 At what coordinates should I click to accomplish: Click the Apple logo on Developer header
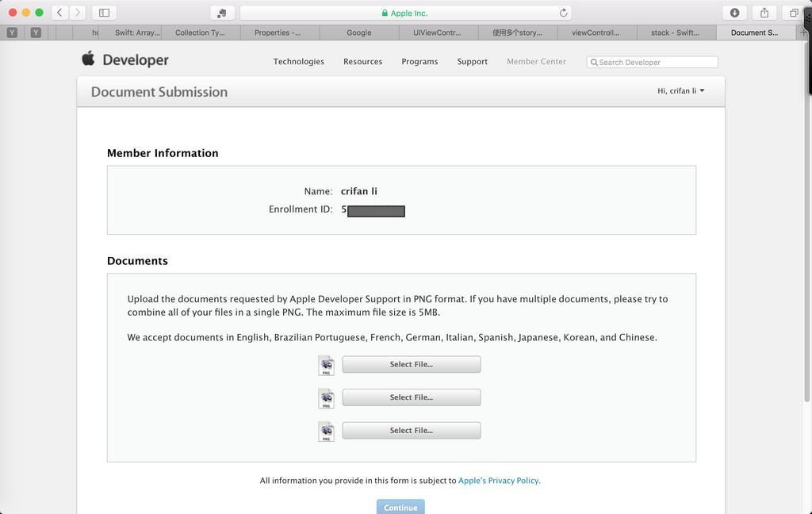click(89, 59)
